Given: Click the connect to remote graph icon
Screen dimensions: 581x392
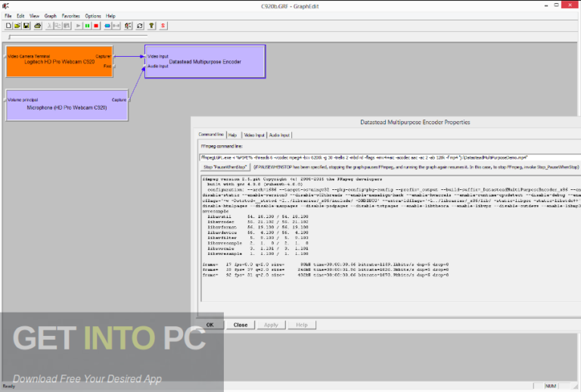Looking at the screenshot, I should [x=128, y=26].
